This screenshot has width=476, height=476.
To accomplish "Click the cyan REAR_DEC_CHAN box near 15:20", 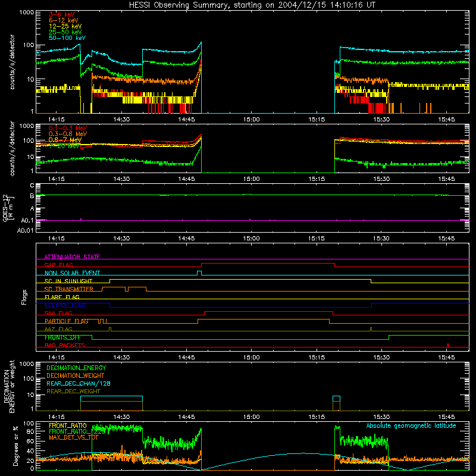I will click(336, 399).
